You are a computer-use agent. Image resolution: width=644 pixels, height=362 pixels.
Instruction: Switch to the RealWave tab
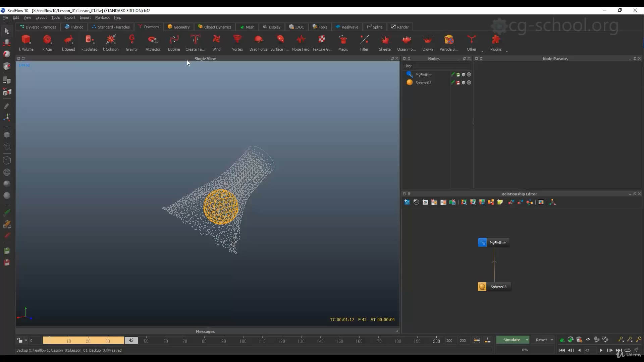[x=347, y=27]
